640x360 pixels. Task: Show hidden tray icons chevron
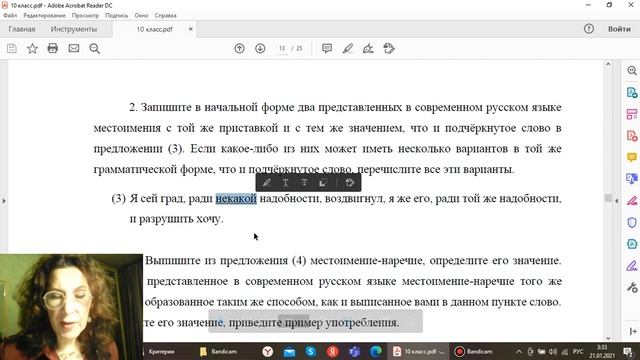[x=519, y=351]
